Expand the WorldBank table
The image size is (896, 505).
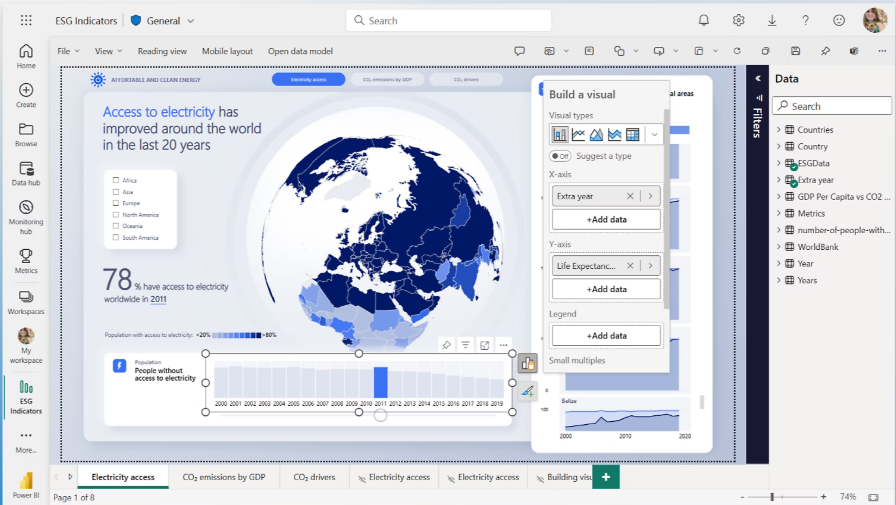coord(778,247)
